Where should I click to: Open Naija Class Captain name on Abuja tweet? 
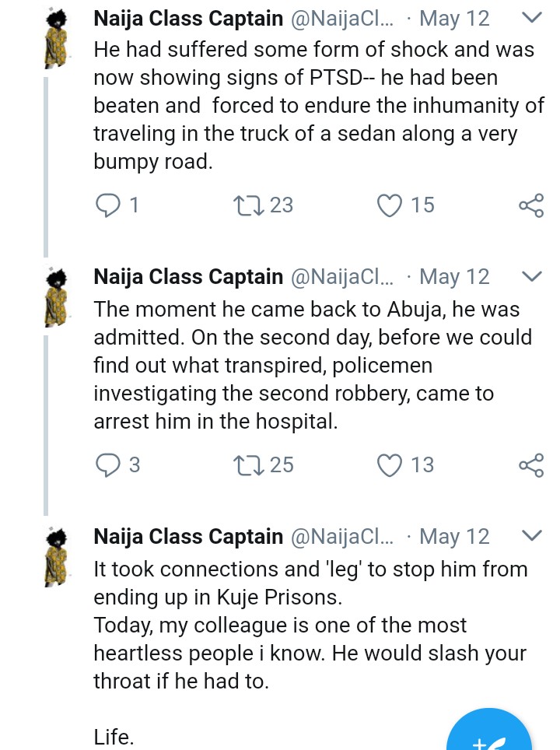188,277
